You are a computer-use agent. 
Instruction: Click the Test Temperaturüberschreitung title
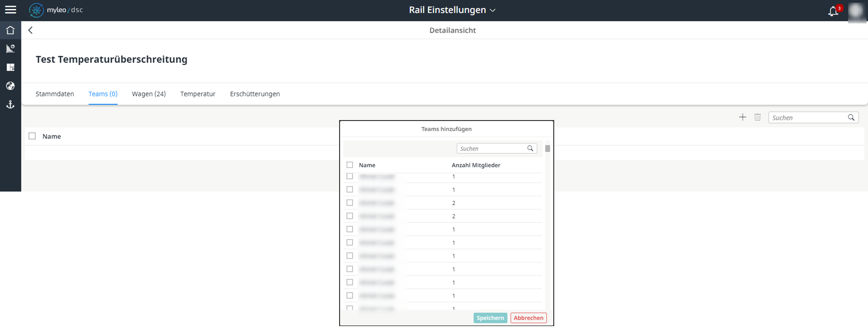coord(112,60)
